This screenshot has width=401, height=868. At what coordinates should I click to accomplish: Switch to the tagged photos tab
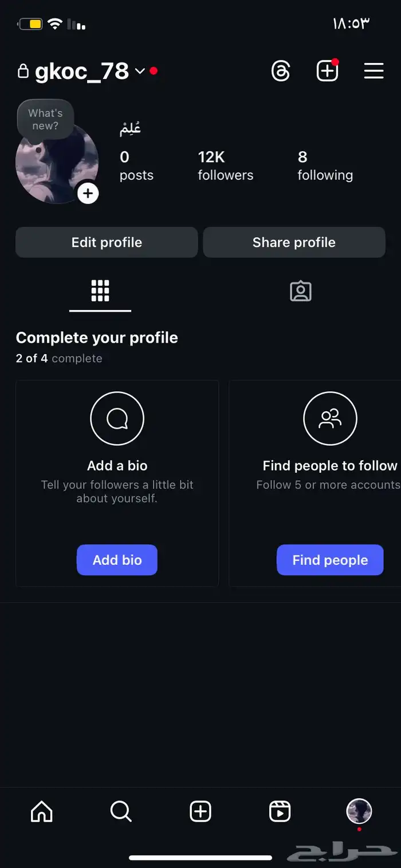tap(301, 291)
